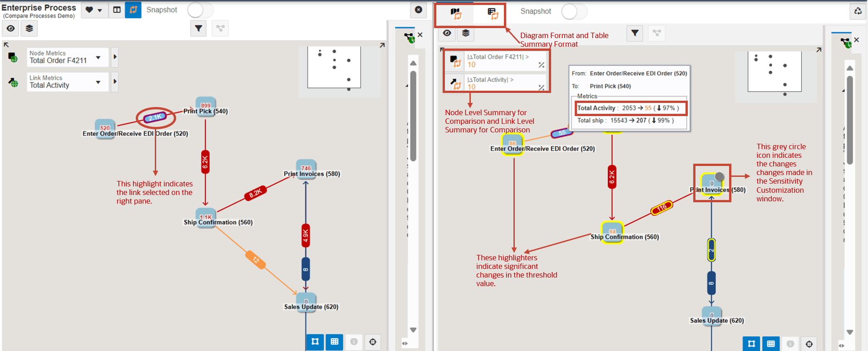Open the filter funnel in the left pane
The image size is (868, 351).
[x=198, y=29]
